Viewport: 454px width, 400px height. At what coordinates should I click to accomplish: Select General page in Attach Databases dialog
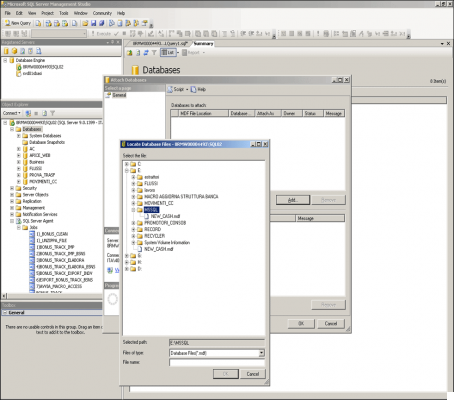119,95
